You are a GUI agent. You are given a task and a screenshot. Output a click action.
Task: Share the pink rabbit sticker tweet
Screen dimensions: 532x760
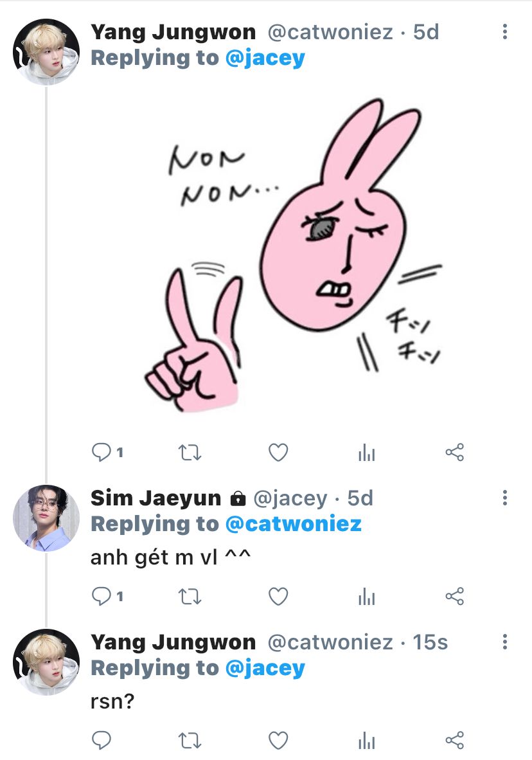point(454,453)
